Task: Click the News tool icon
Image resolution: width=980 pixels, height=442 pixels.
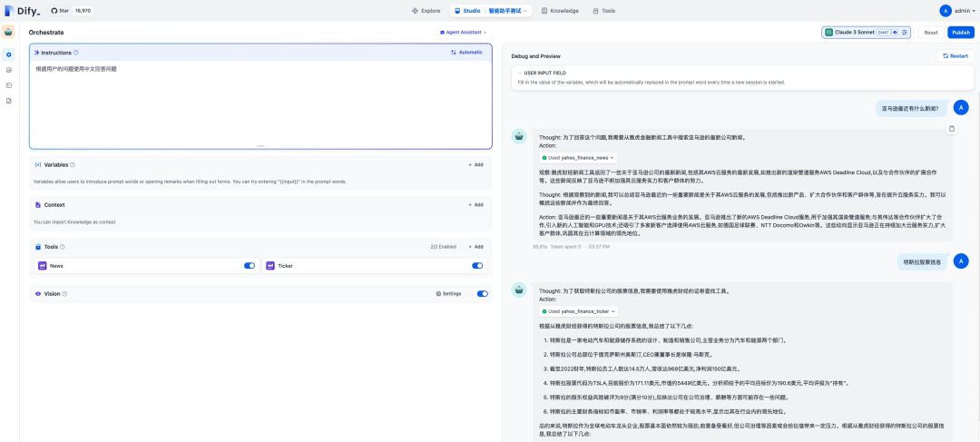Action: [x=43, y=266]
